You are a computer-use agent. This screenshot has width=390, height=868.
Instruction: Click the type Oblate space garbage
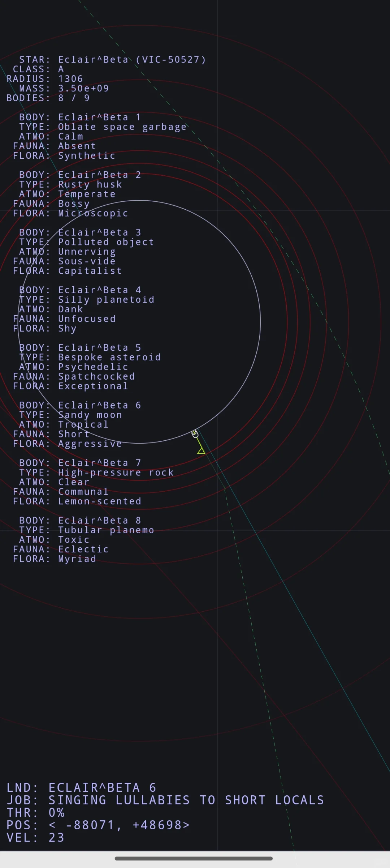(122, 127)
